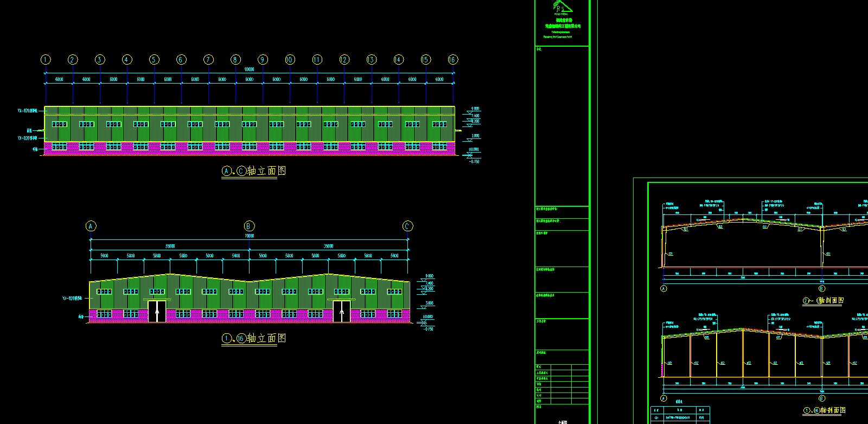Click the 轴剖面图 title of upper section
The width and height of the screenshot is (868, 424).
click(824, 300)
